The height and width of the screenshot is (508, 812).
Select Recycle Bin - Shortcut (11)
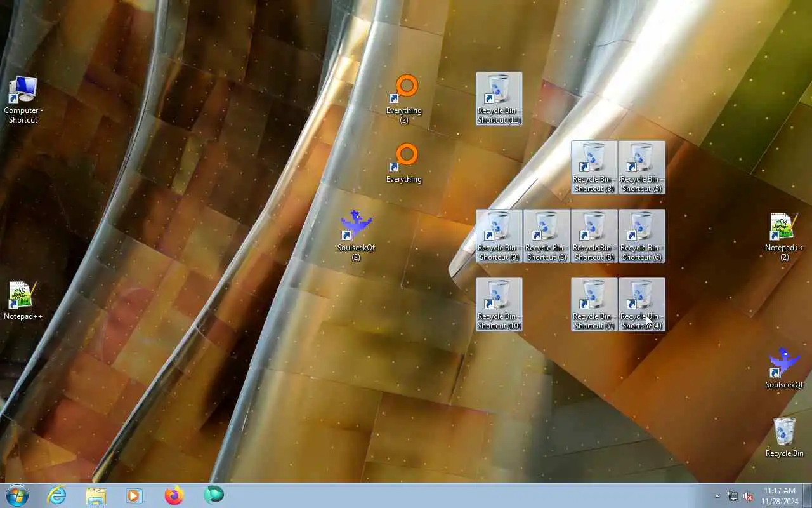pos(499,98)
